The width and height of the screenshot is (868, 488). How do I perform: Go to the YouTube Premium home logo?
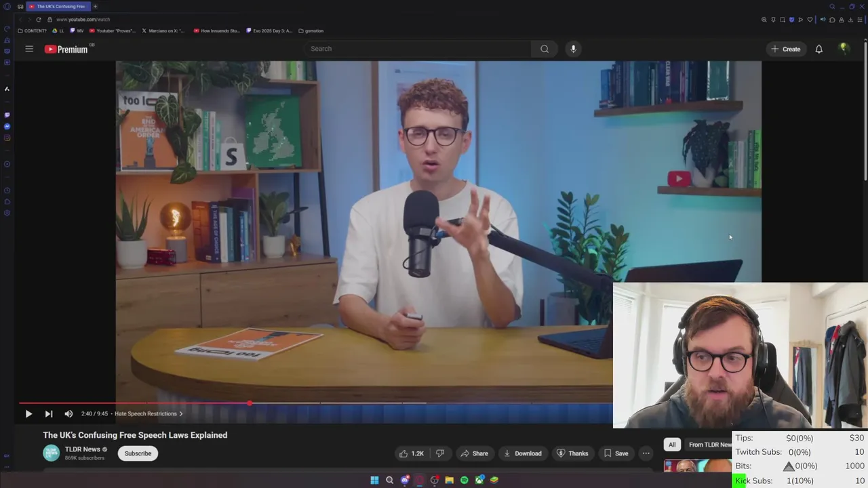66,49
